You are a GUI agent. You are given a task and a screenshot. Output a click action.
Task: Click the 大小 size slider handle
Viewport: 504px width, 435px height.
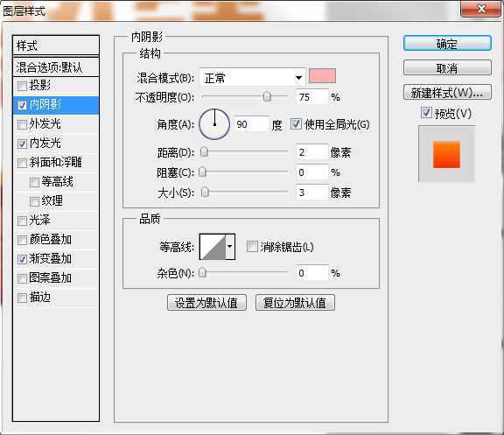point(205,193)
